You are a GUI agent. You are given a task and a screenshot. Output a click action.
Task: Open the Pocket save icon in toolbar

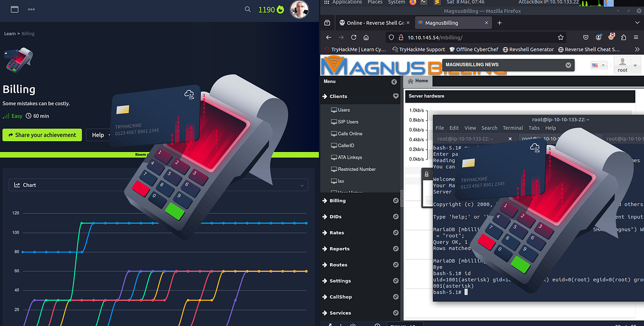point(586,38)
